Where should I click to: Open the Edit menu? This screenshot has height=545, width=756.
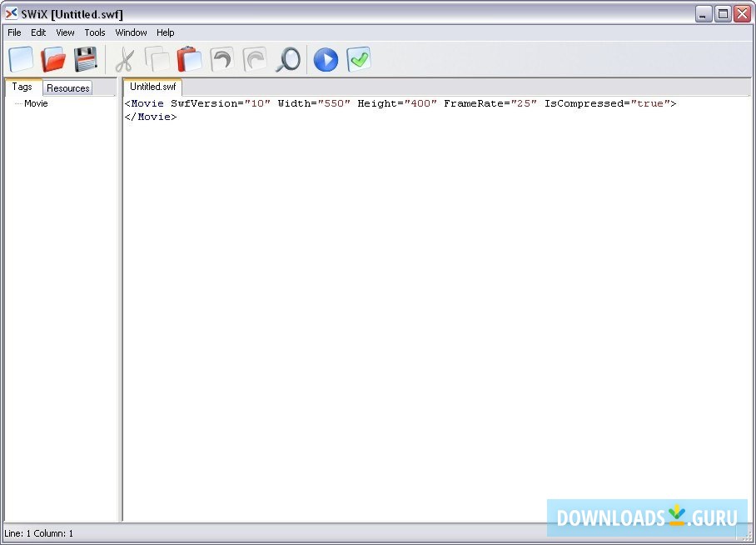(38, 32)
